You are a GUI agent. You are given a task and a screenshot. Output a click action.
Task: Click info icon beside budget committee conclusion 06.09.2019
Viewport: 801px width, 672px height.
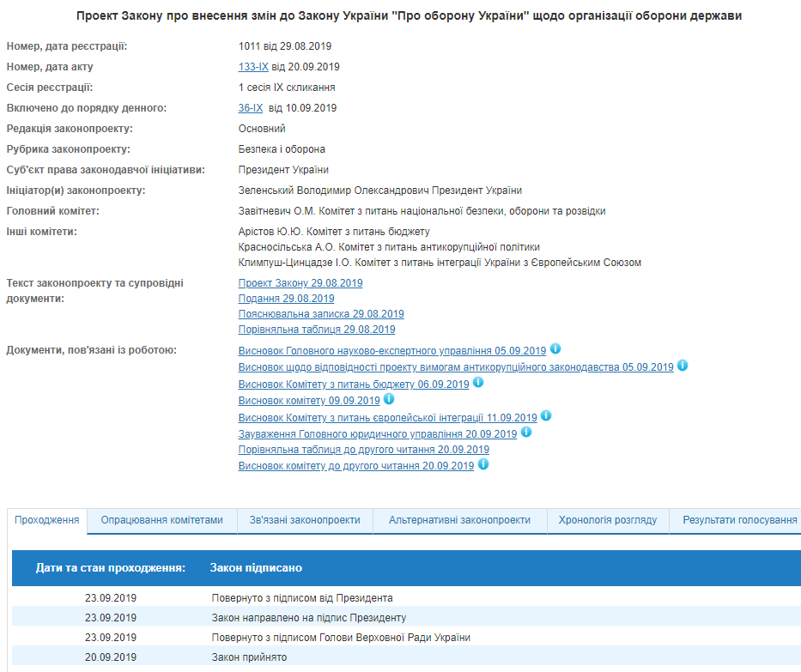coord(478,383)
